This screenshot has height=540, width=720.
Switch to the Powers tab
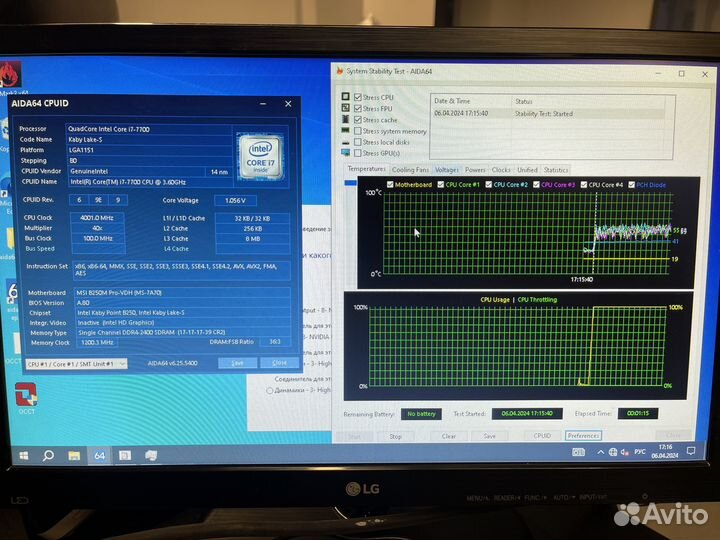(475, 169)
